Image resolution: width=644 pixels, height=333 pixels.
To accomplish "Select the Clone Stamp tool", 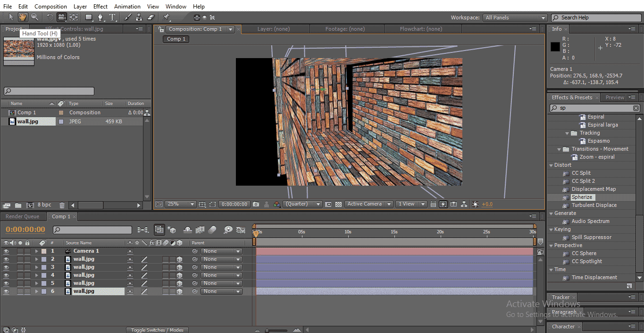I will [139, 17].
